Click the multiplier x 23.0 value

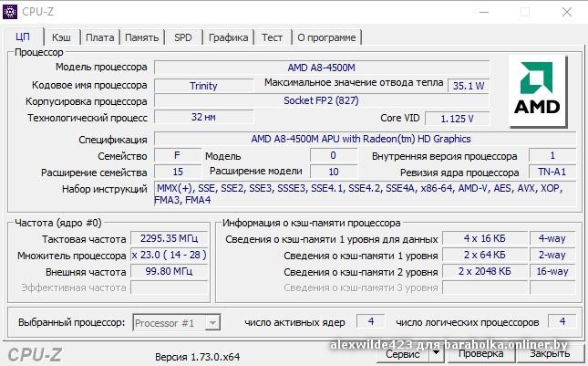click(x=169, y=255)
